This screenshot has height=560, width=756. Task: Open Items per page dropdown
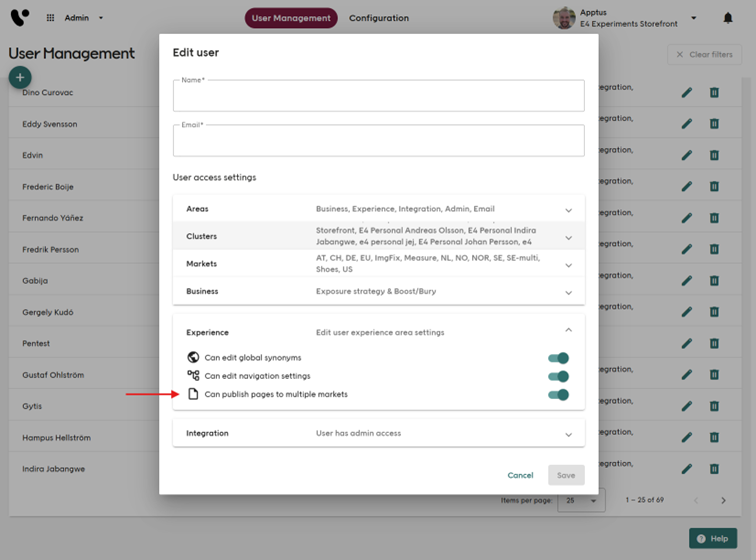pos(581,500)
